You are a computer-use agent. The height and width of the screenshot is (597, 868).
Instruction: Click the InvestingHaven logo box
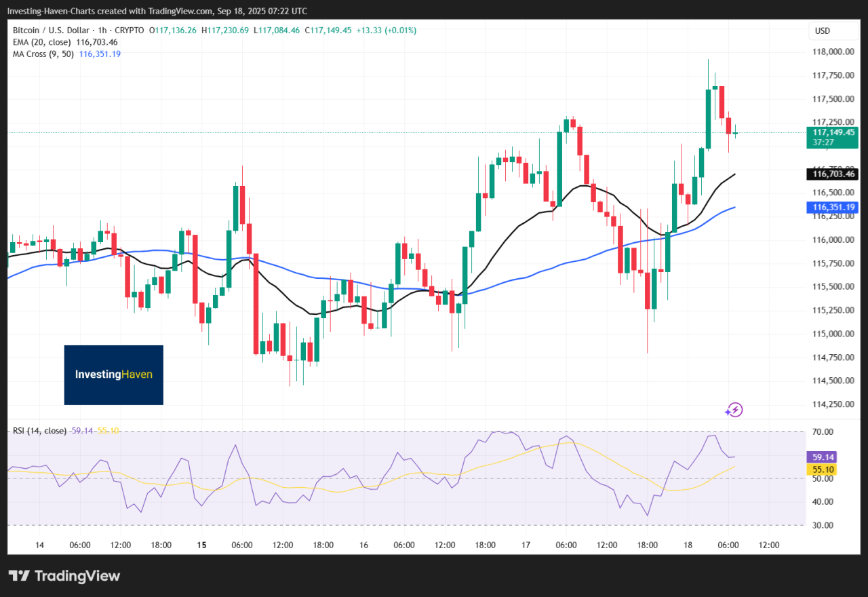(114, 374)
